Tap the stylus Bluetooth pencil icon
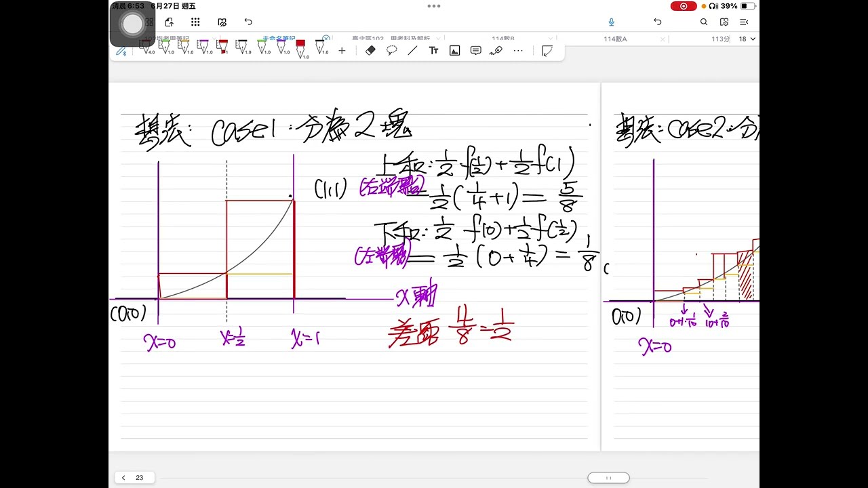Image resolution: width=868 pixels, height=488 pixels. [x=121, y=51]
